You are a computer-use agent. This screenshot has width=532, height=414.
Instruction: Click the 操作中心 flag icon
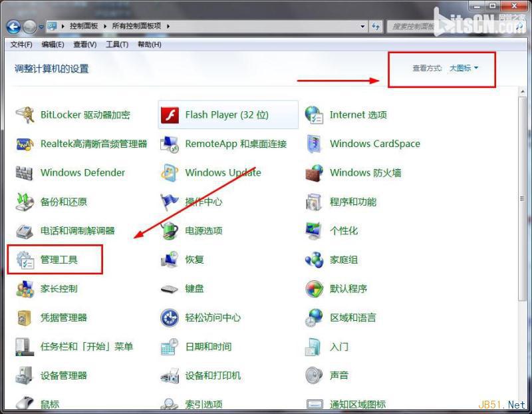coord(170,202)
